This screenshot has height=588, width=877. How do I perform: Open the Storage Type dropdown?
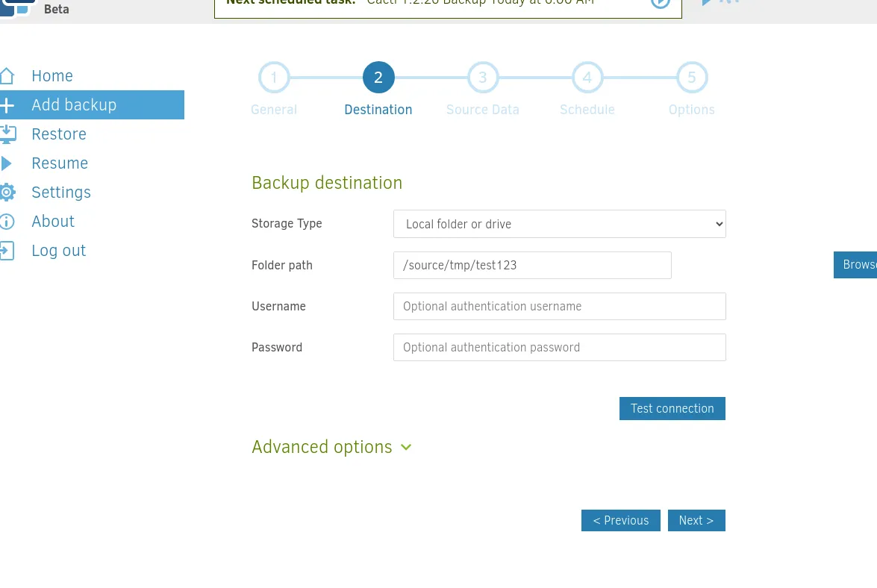tap(559, 224)
